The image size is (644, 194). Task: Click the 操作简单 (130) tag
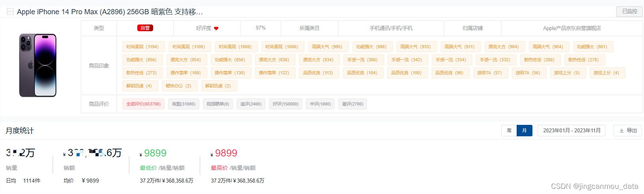(231, 73)
